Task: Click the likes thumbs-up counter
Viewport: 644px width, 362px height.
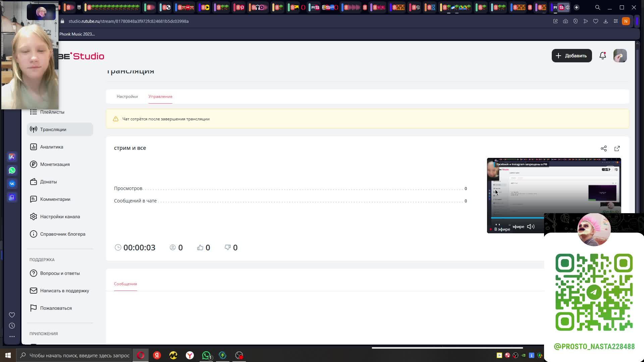Action: click(204, 247)
